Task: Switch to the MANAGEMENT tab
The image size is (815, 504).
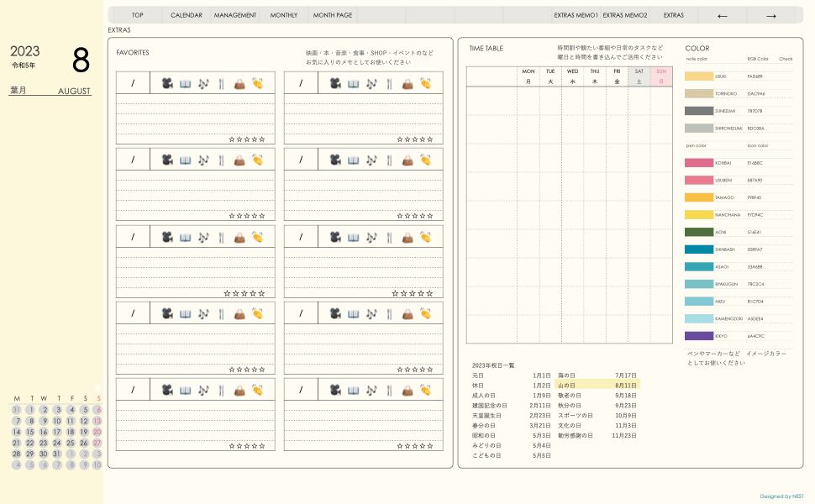Action: point(235,15)
